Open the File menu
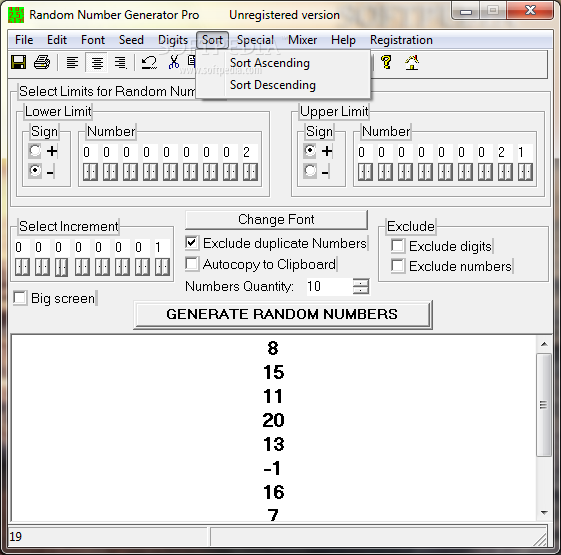 [24, 40]
